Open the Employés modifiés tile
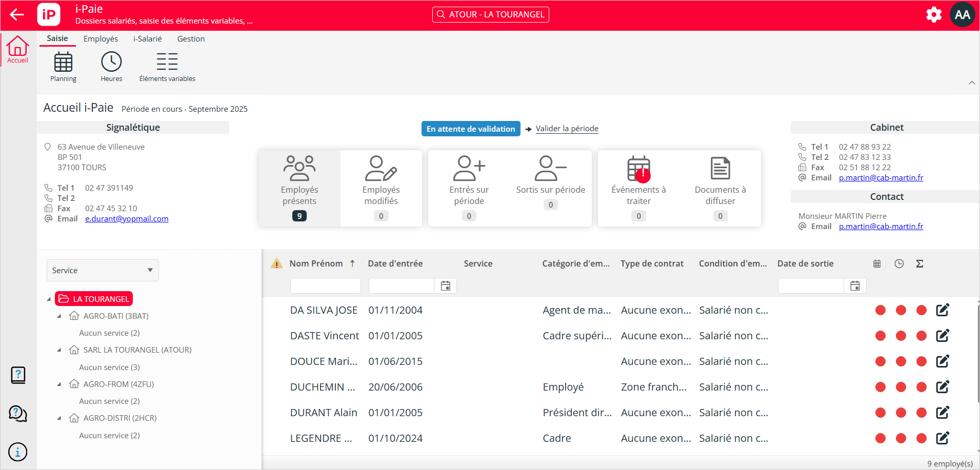This screenshot has height=470, width=980. [381, 188]
